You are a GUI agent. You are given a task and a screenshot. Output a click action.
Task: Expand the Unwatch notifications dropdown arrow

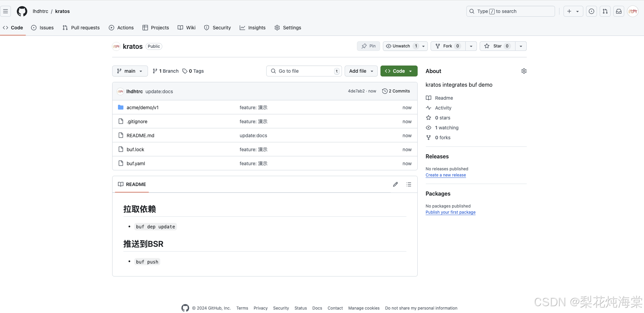[423, 46]
